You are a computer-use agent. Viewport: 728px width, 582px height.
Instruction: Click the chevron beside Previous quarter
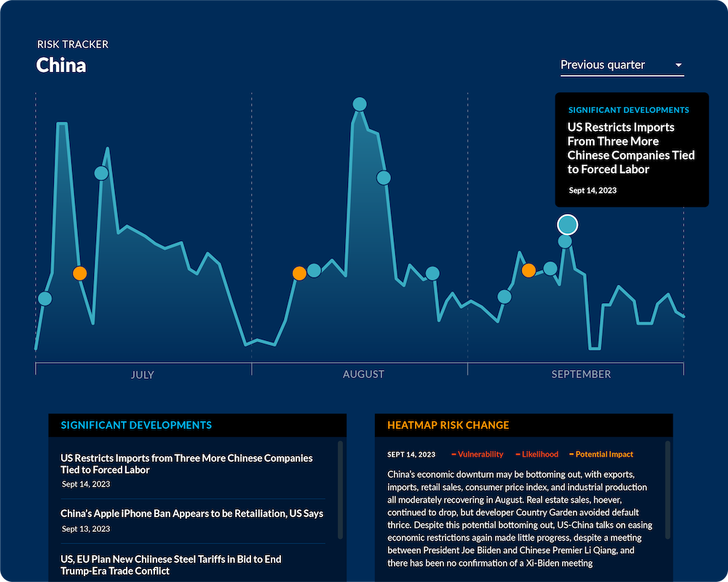[x=680, y=66]
